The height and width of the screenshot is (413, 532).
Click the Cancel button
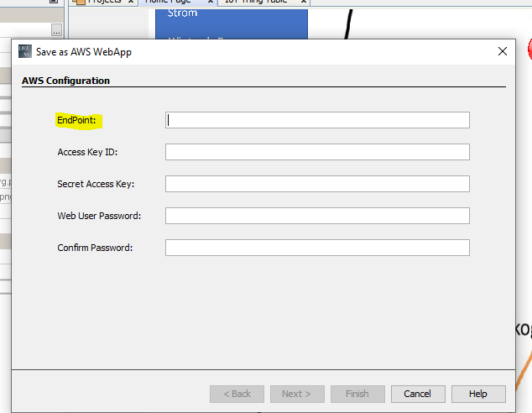click(418, 394)
